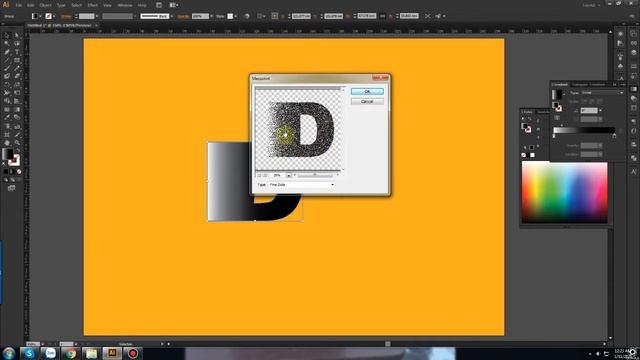Select the Pen tool
Image resolution: width=640 pixels, height=360 pixels.
[7, 52]
